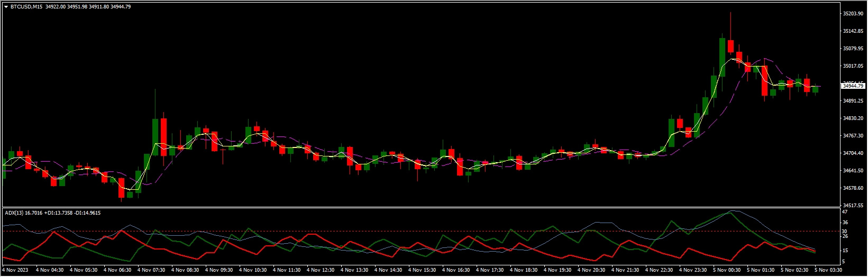Click the 34891.25 price axis label
Image resolution: width=868 pixels, height=277 pixels.
tap(853, 101)
